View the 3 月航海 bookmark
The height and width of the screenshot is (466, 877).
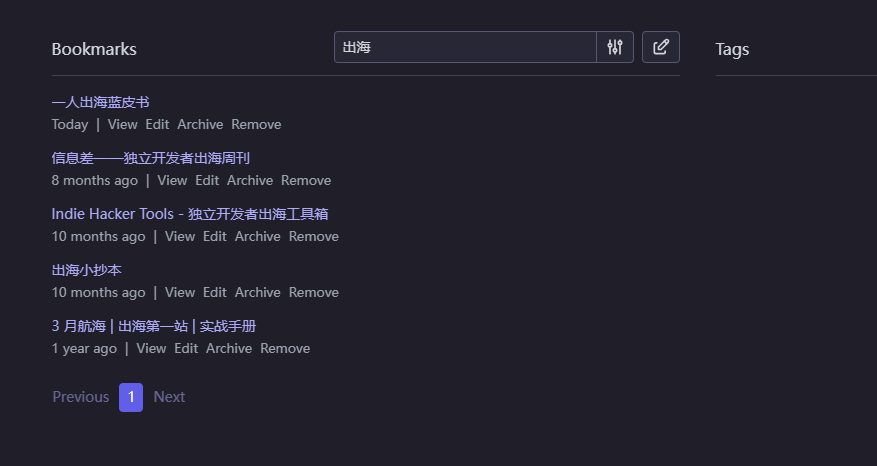[x=152, y=348]
